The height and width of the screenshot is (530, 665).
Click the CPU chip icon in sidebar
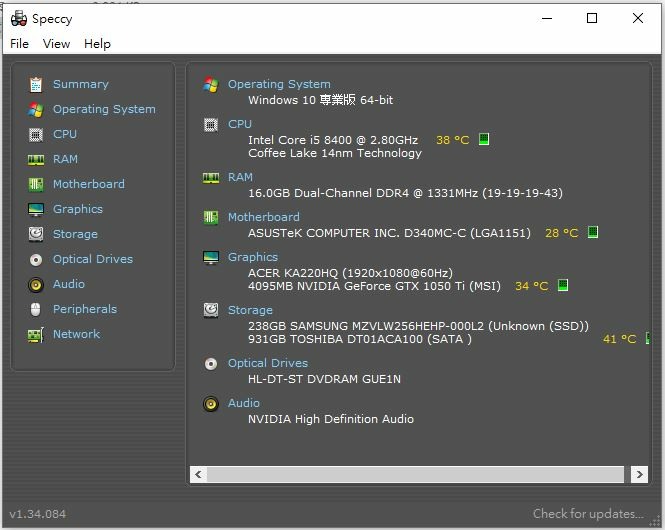pyautogui.click(x=36, y=134)
